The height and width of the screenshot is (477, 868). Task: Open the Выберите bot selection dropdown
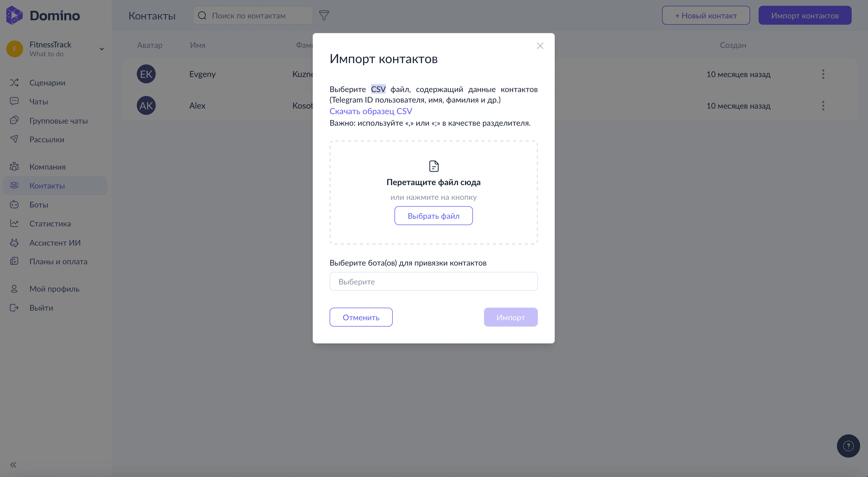433,281
